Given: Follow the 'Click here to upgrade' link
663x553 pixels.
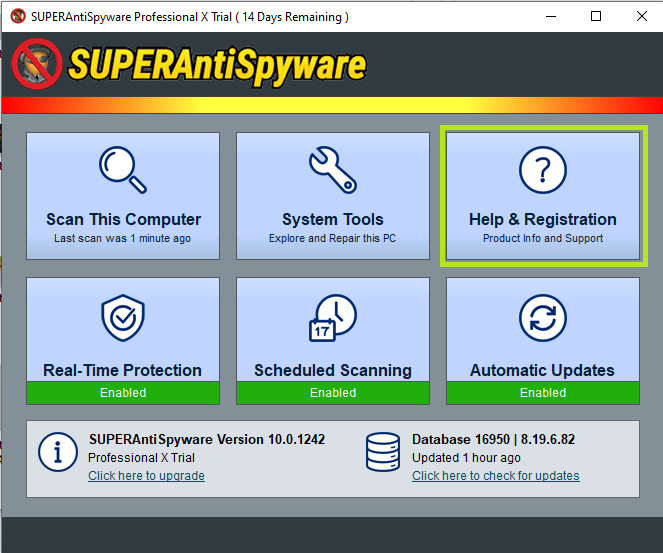Looking at the screenshot, I should (x=146, y=476).
